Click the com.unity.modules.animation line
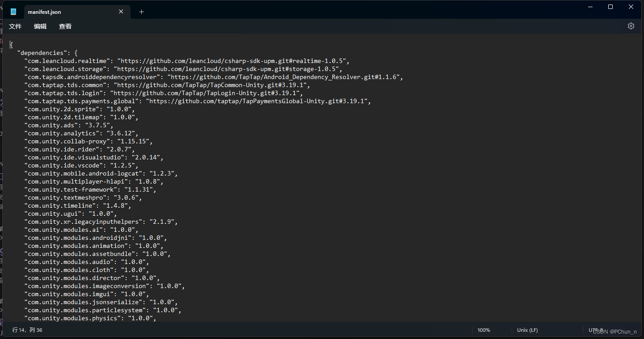This screenshot has height=339, width=644. (94, 246)
